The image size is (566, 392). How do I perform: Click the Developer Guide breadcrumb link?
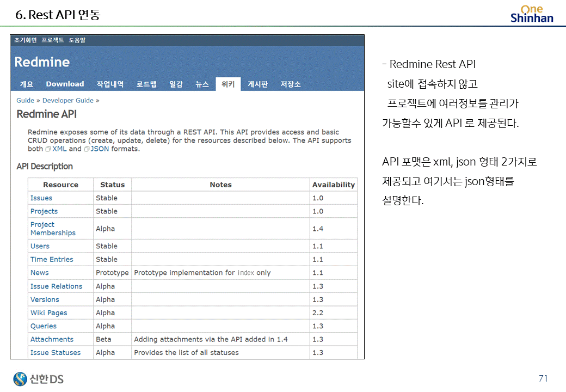(68, 100)
